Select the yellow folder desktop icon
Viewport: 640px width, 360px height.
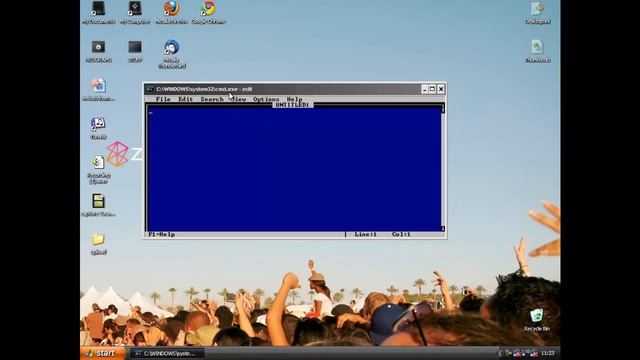tap(98, 244)
